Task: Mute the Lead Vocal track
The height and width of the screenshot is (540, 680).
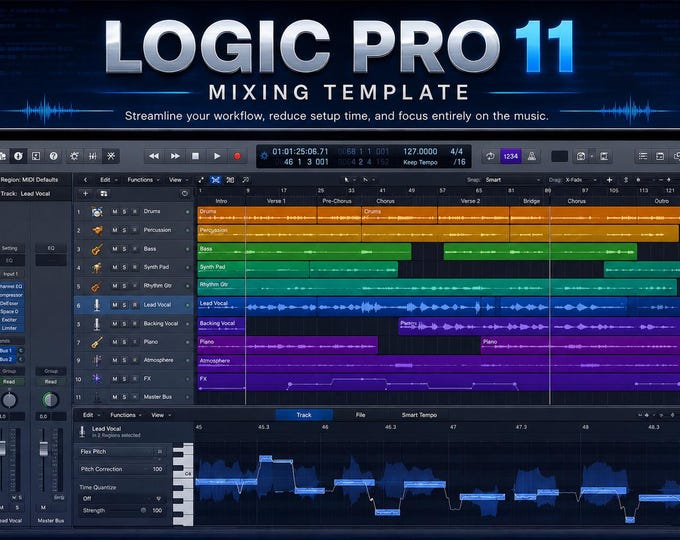Action: coord(114,305)
